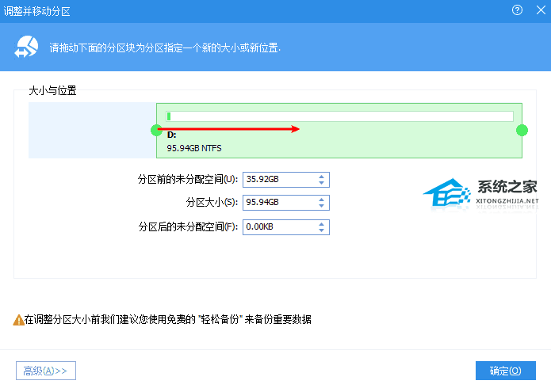Image resolution: width=551 pixels, height=392 pixels.
Task: Click the right green resize handle
Action: (x=522, y=130)
